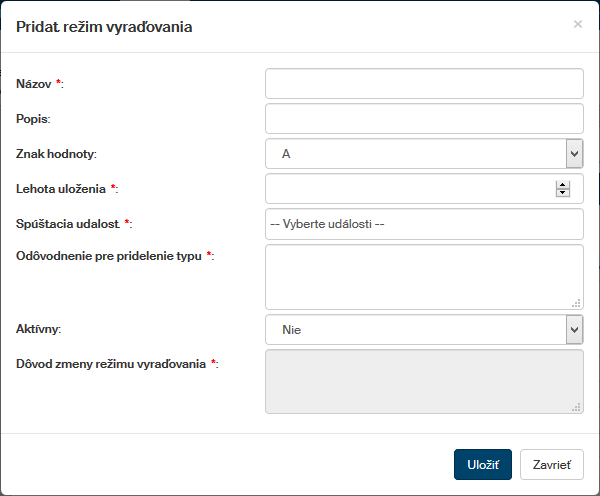Click the Odôvodnenie pre pridelenie typu textarea

[x=423, y=276]
